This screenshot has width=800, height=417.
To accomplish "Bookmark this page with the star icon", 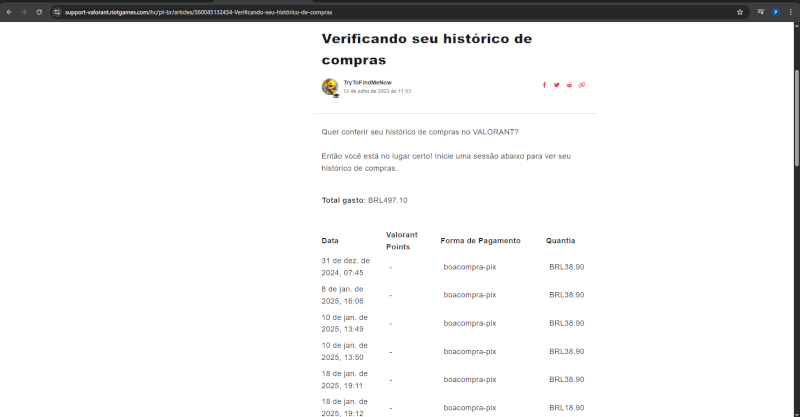I will (740, 12).
